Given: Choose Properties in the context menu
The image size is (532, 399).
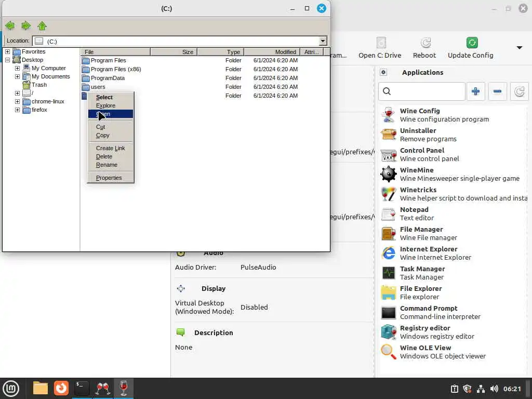Looking at the screenshot, I should (111, 178).
